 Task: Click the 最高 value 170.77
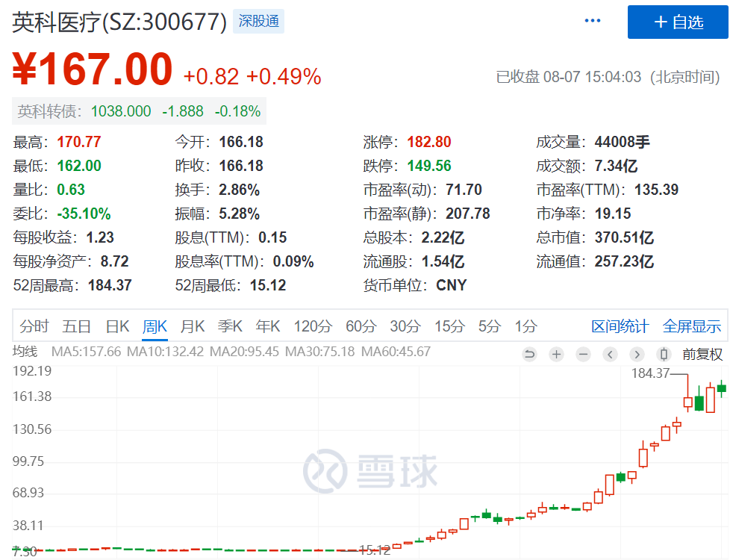79,142
